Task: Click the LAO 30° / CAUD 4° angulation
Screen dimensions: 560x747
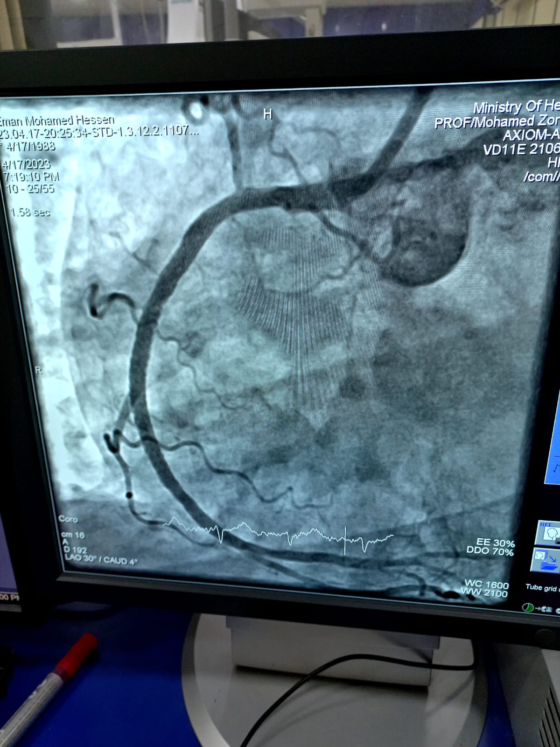Action: [x=99, y=560]
